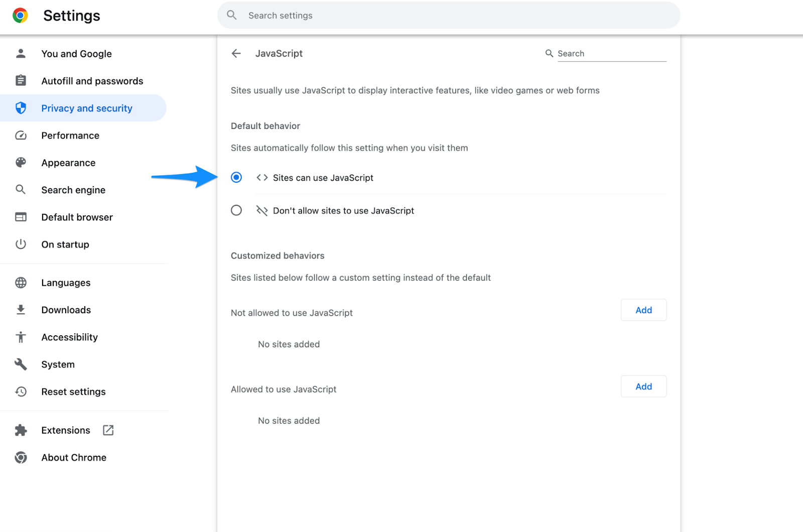
Task: Open Languages via the globe icon
Action: [21, 282]
